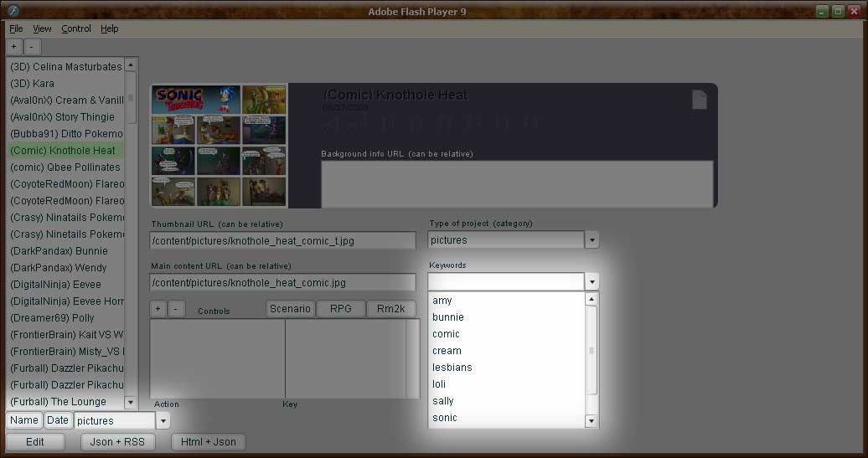868x458 pixels.
Task: Sort the project list by Name
Action: coord(24,420)
